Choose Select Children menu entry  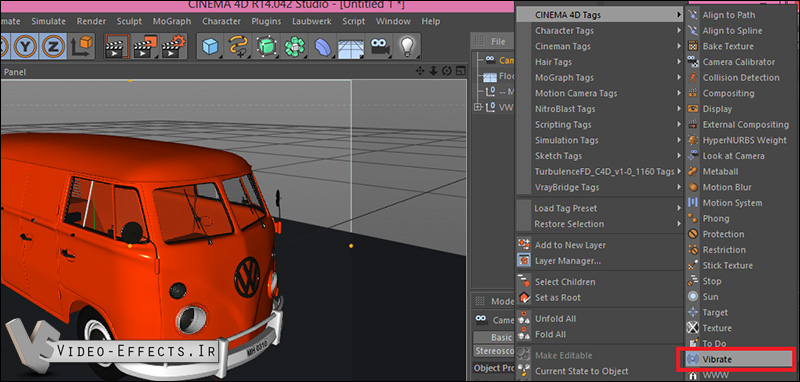(x=600, y=282)
